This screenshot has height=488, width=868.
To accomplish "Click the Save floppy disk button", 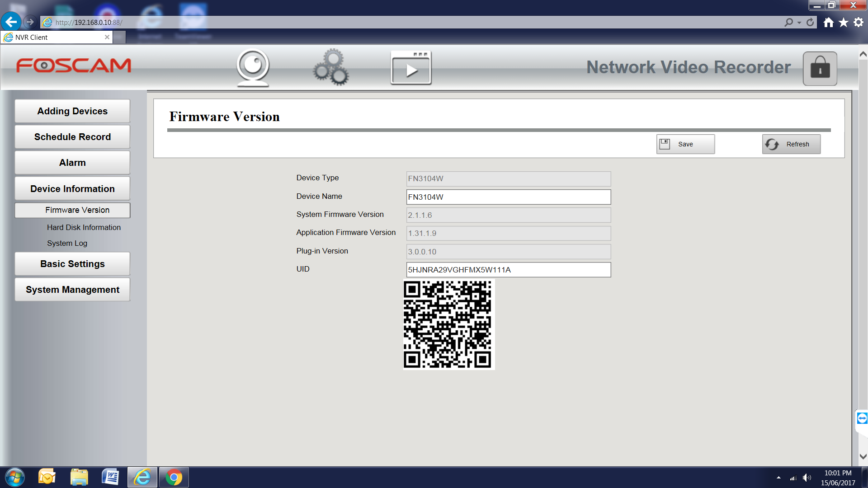I will 685,144.
